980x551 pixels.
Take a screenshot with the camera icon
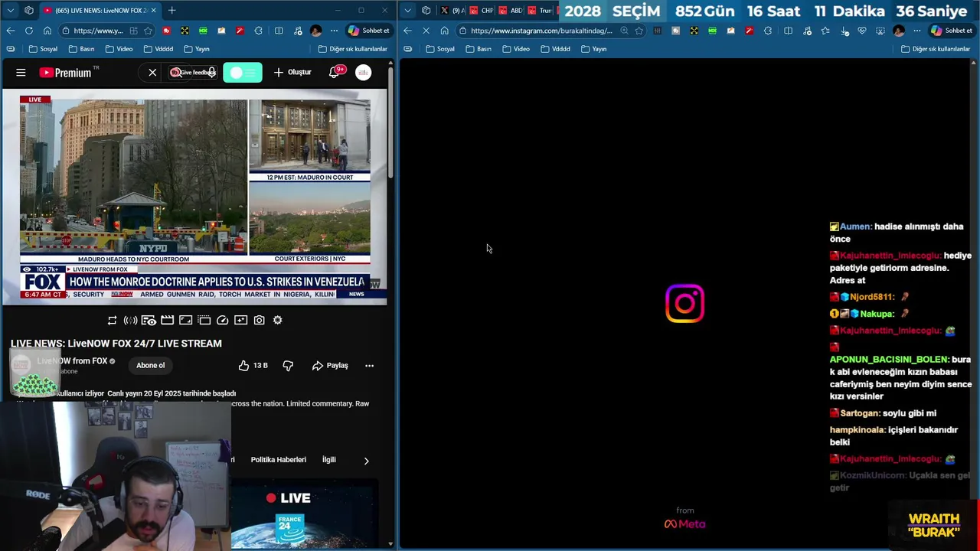click(x=259, y=320)
